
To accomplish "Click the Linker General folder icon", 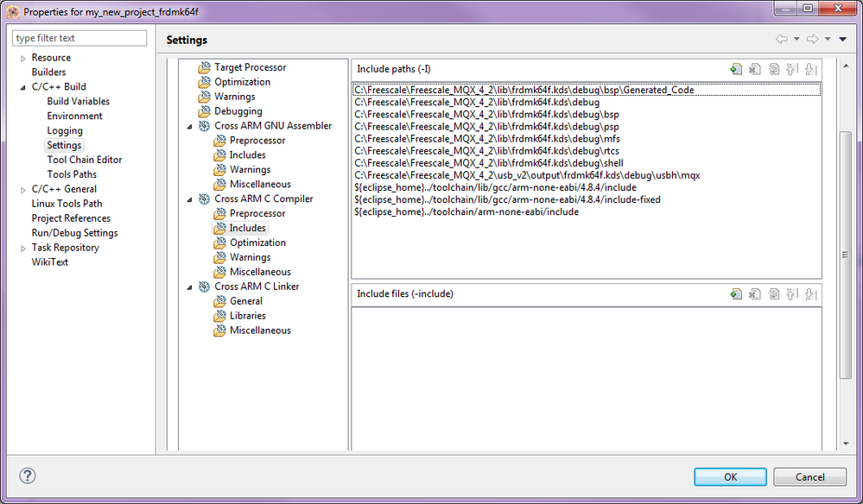I will pos(219,301).
